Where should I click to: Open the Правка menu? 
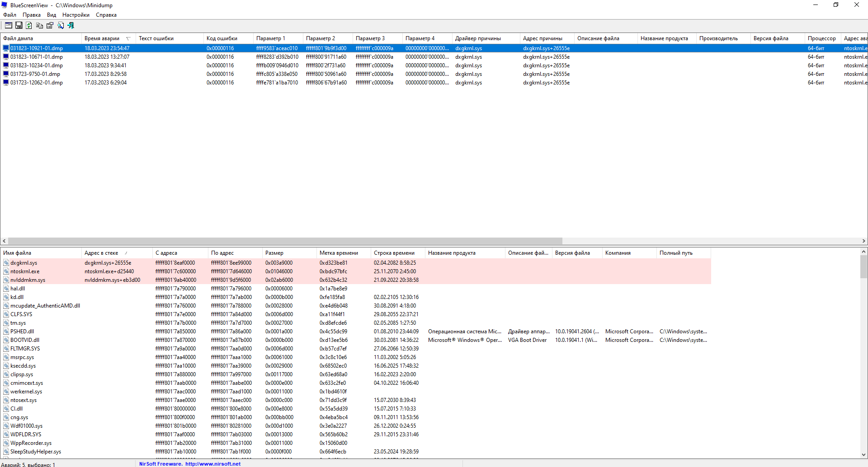point(32,15)
